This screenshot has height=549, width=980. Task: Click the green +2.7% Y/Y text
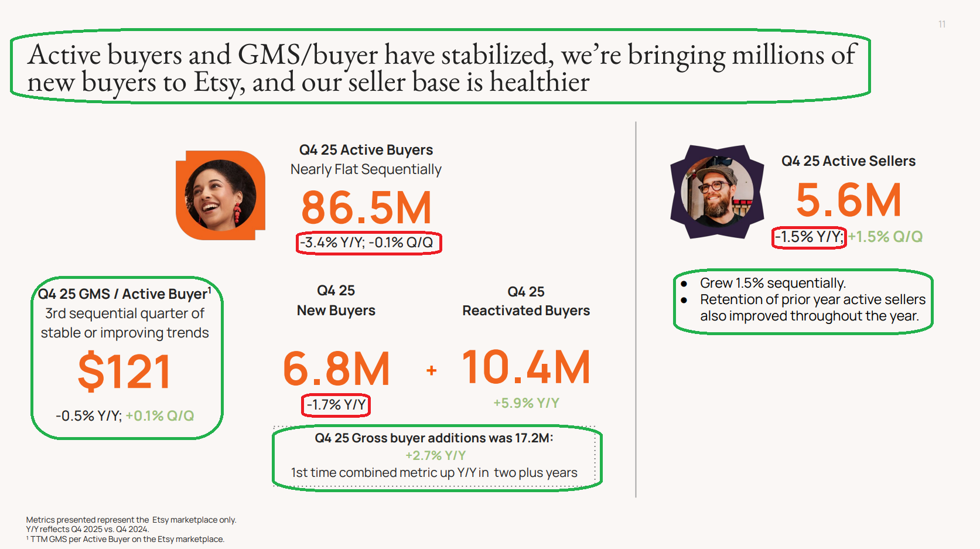tap(435, 455)
